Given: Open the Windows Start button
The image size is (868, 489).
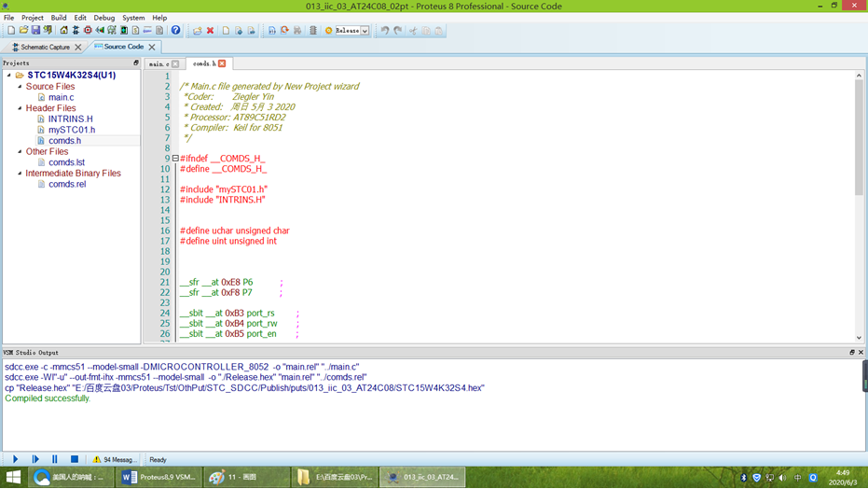Looking at the screenshot, I should coord(13,477).
